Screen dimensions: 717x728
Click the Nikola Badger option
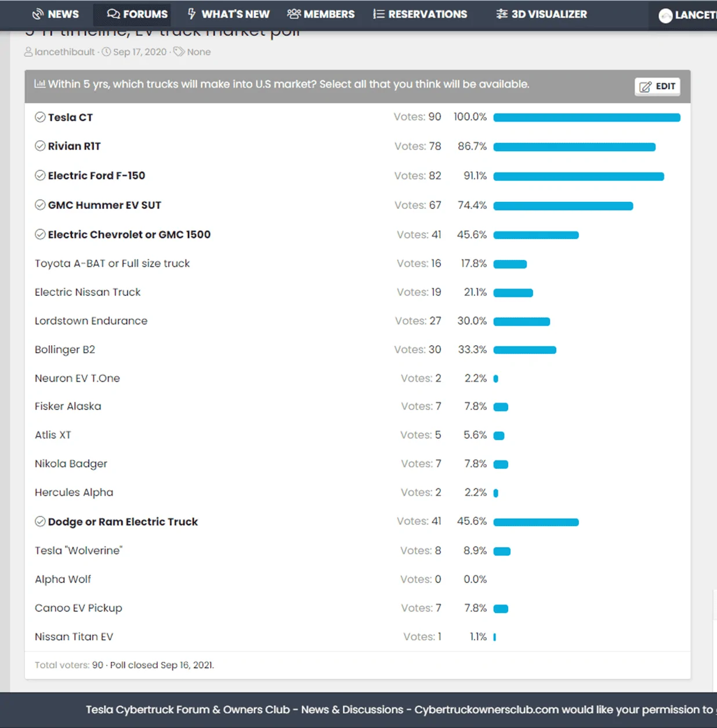click(x=71, y=463)
